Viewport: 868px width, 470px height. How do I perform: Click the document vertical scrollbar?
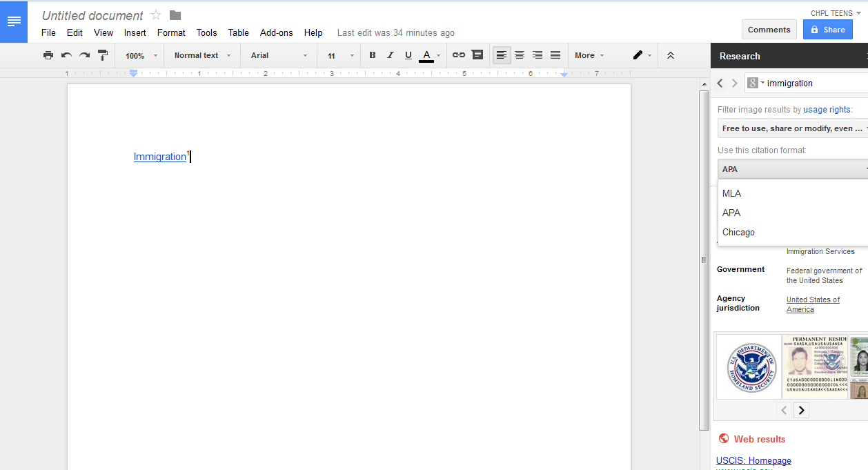click(704, 260)
